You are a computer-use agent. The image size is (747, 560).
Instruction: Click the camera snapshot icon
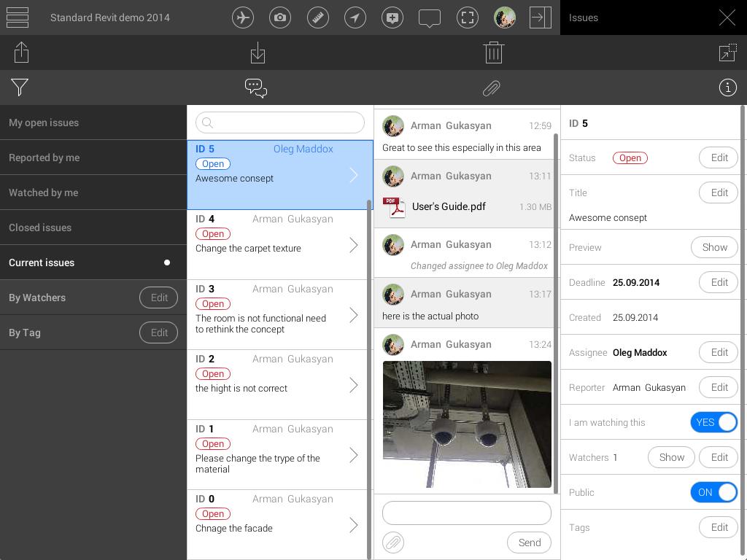280,17
